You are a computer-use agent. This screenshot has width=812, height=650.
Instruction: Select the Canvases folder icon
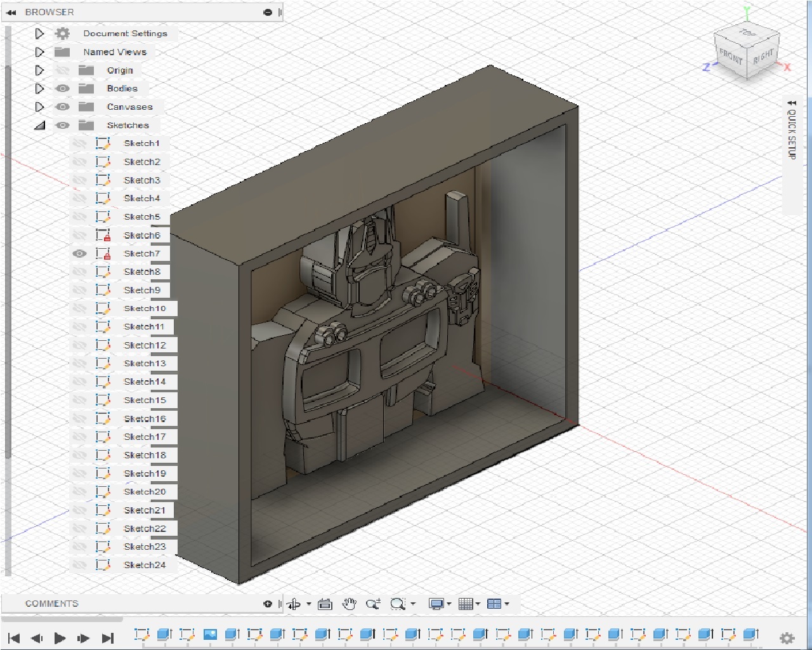click(86, 107)
